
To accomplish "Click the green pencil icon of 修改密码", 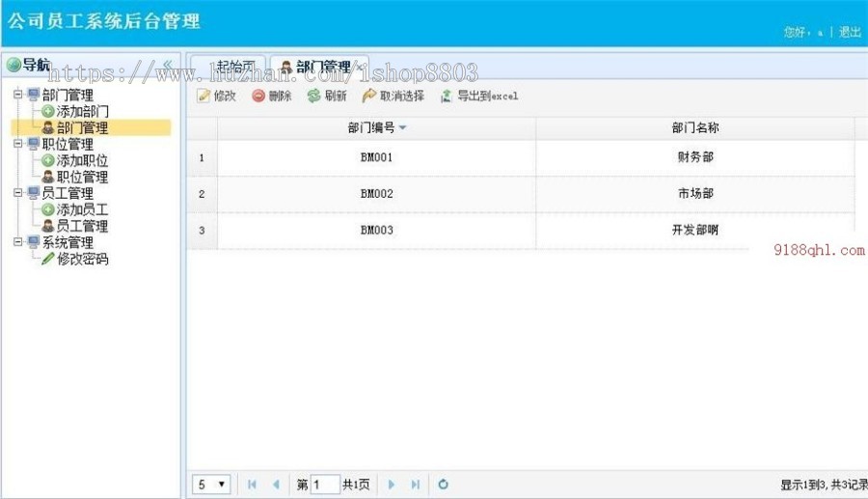I will (47, 258).
